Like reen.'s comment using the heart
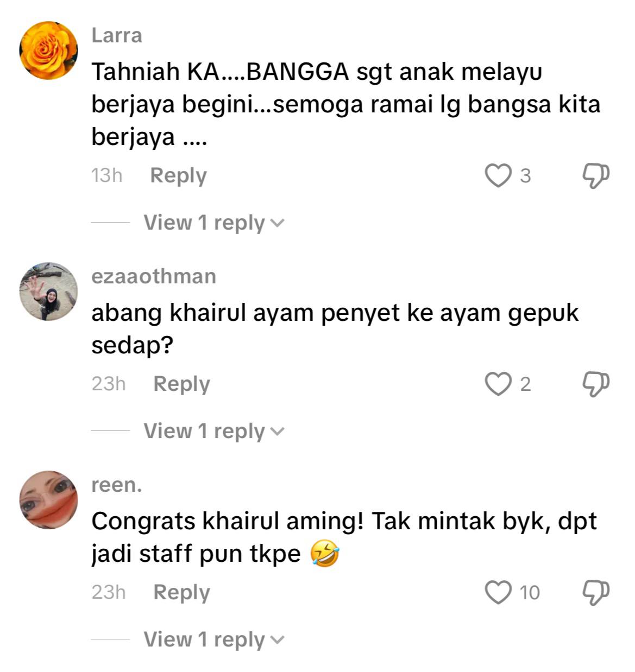 [498, 592]
